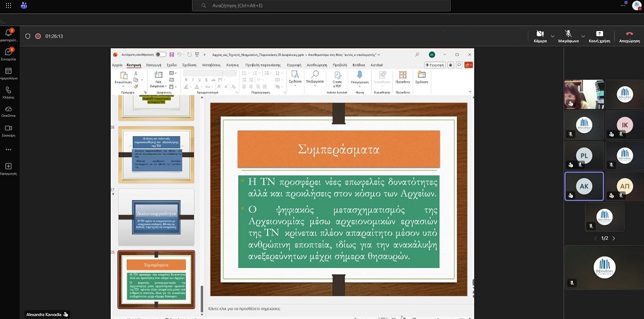
Task: Click the Apps (Εφαρμογές) plus icon
Action: (x=8, y=167)
